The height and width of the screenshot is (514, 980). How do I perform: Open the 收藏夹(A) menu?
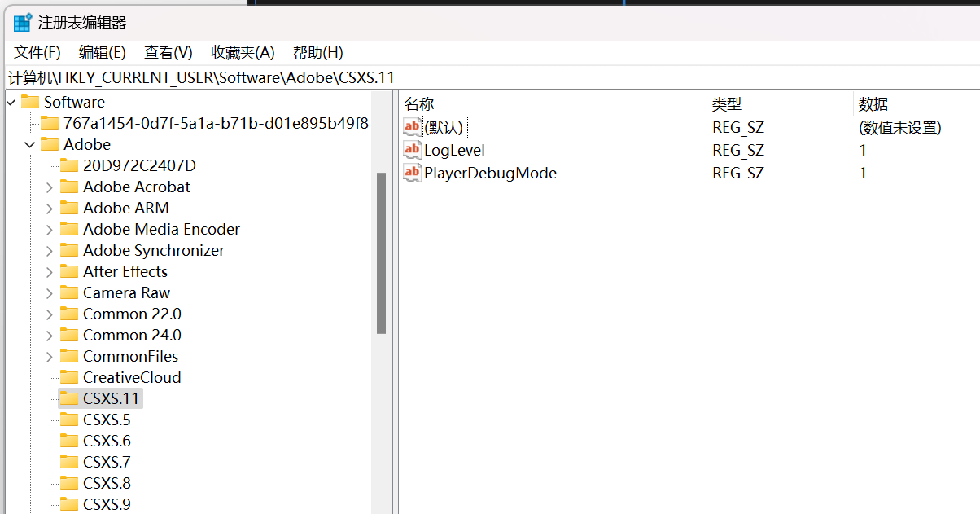(x=243, y=53)
